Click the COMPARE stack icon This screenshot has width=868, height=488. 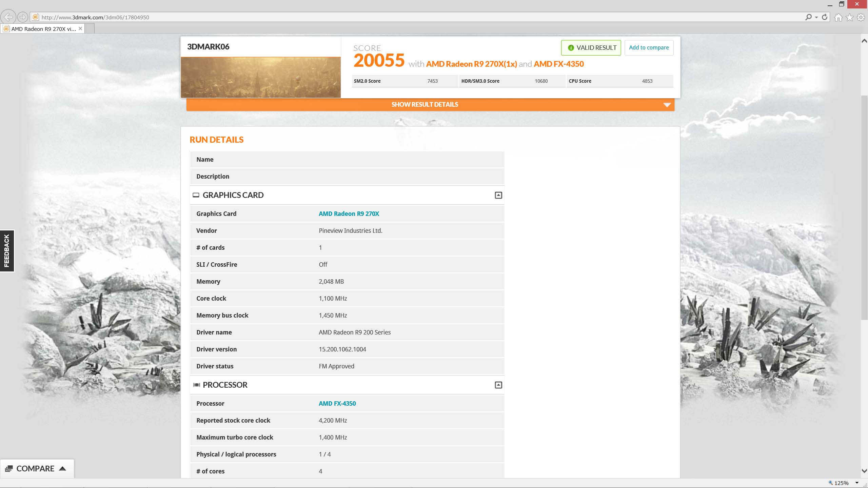coord(9,469)
